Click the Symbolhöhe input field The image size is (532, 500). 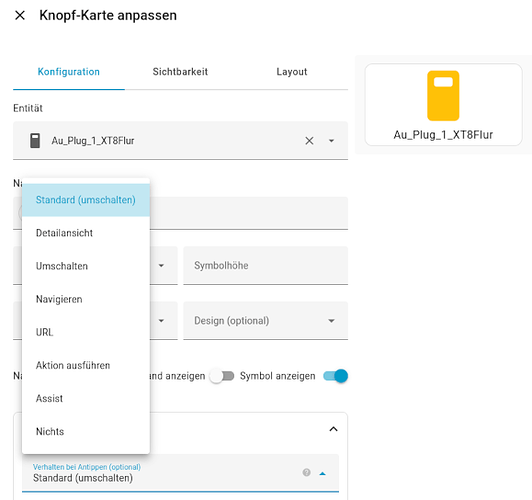[x=266, y=265]
